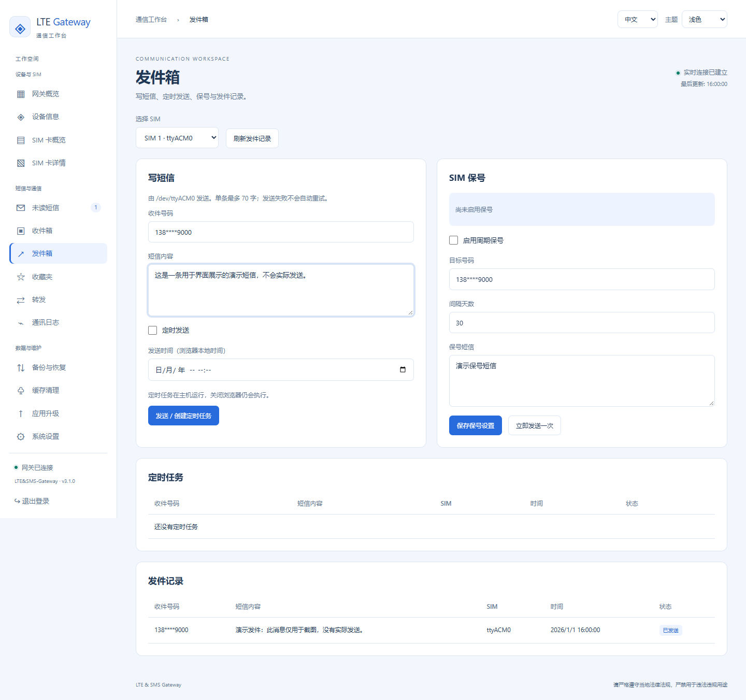Click the 收件箱 inbox icon
The image size is (746, 700).
point(21,231)
